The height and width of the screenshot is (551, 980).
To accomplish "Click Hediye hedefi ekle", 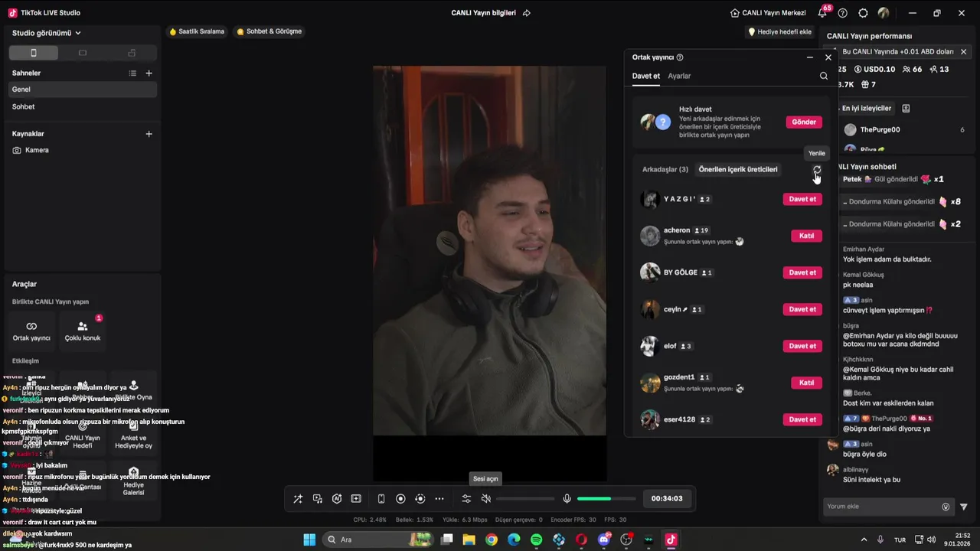I will [779, 32].
